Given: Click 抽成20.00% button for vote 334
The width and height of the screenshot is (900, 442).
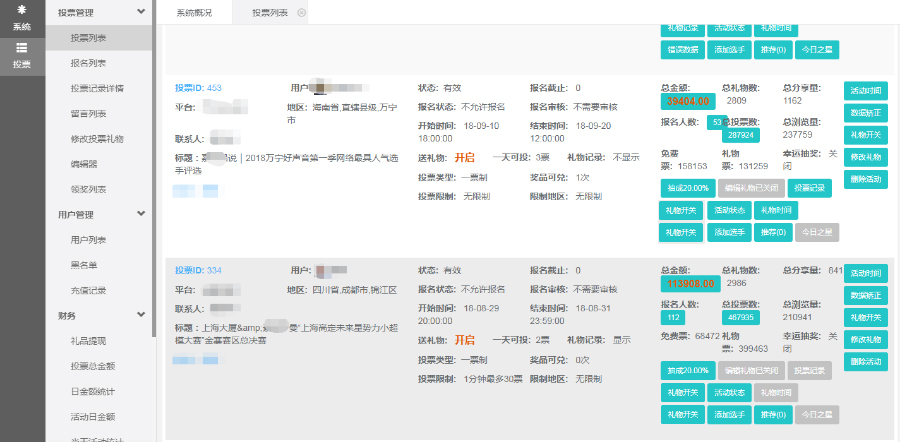Looking at the screenshot, I should [688, 370].
